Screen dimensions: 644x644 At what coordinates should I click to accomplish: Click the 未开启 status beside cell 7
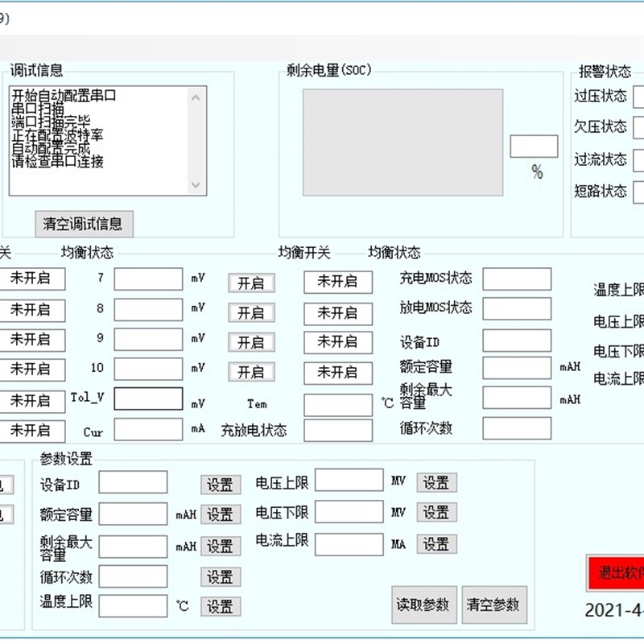coord(337,283)
